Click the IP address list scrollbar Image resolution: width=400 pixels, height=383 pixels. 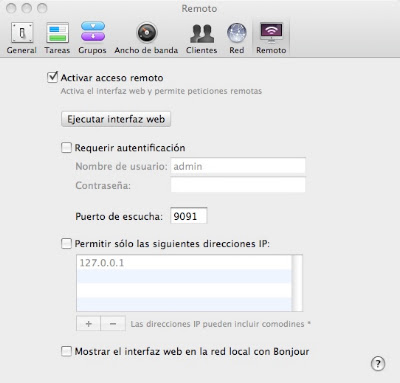tap(297, 283)
